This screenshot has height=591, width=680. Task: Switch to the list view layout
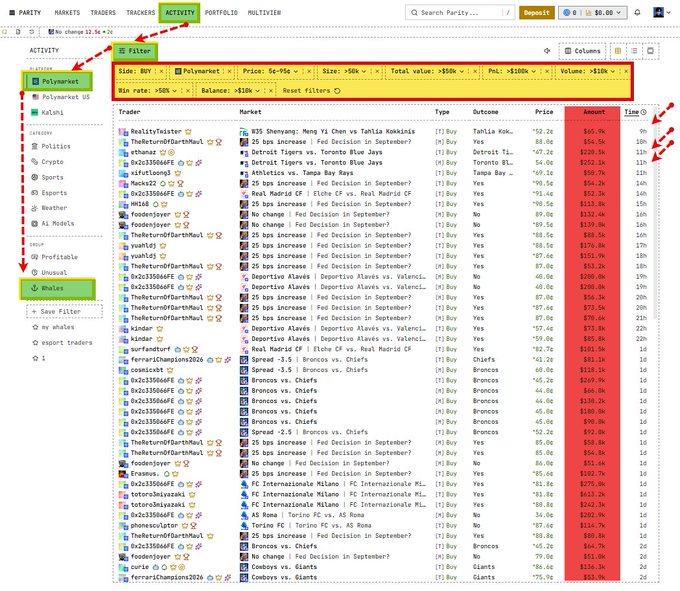pyautogui.click(x=634, y=51)
